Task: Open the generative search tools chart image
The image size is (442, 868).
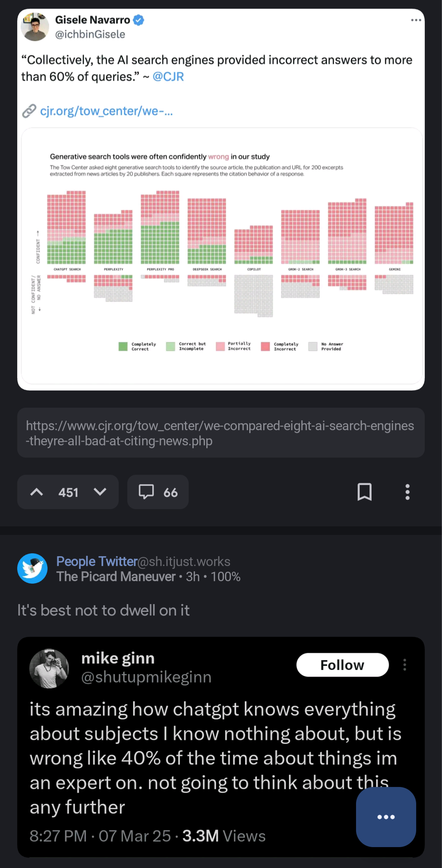Action: pos(221,256)
